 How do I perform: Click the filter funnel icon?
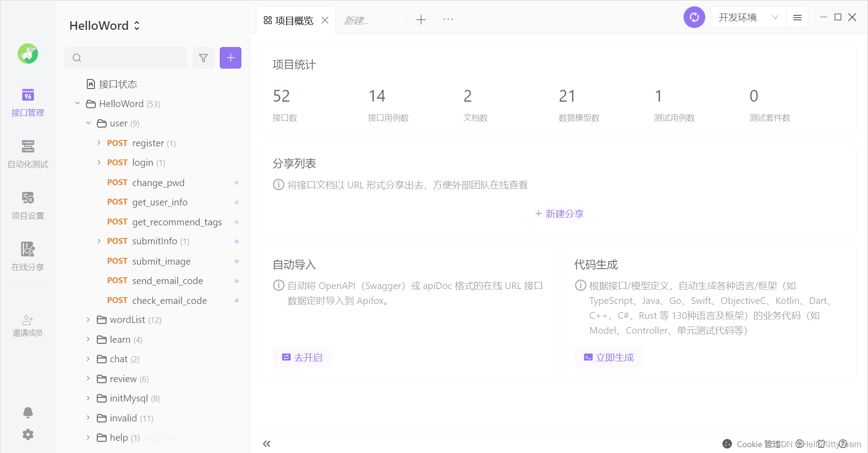(203, 58)
